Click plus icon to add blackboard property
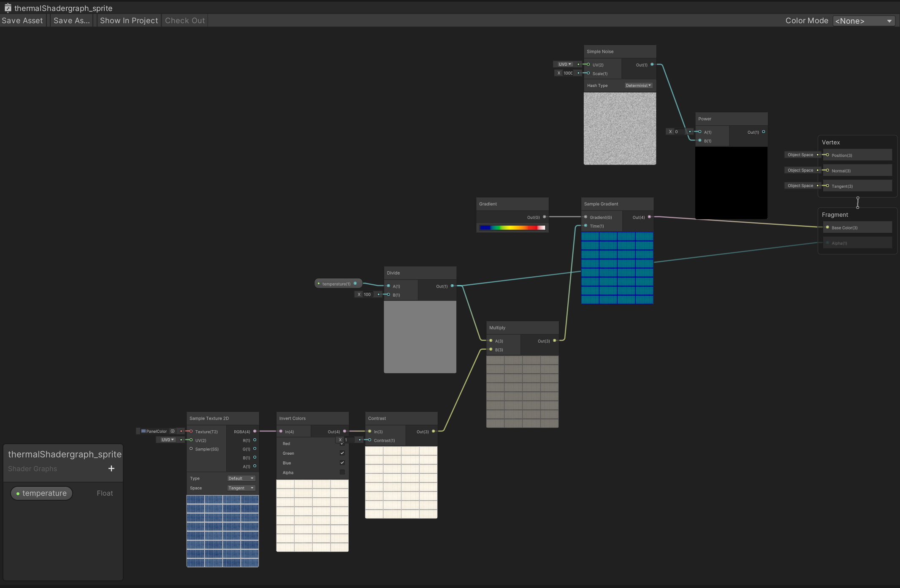Image resolution: width=900 pixels, height=588 pixels. click(111, 469)
